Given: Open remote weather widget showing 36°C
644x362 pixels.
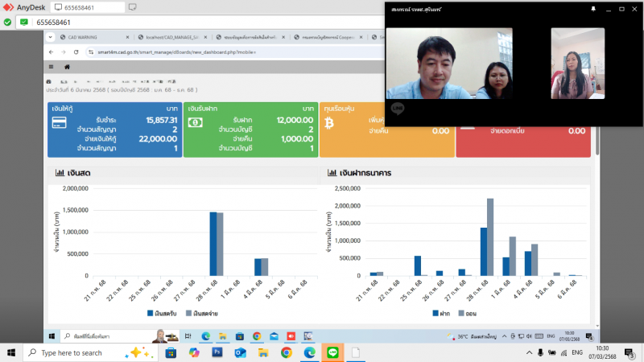Looking at the screenshot, I should pyautogui.click(x=472, y=336).
